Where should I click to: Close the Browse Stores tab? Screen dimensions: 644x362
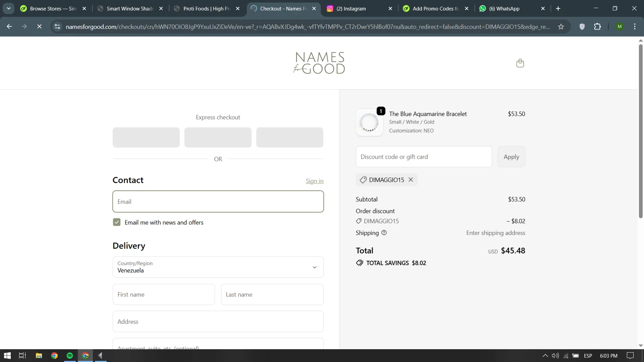click(x=84, y=9)
